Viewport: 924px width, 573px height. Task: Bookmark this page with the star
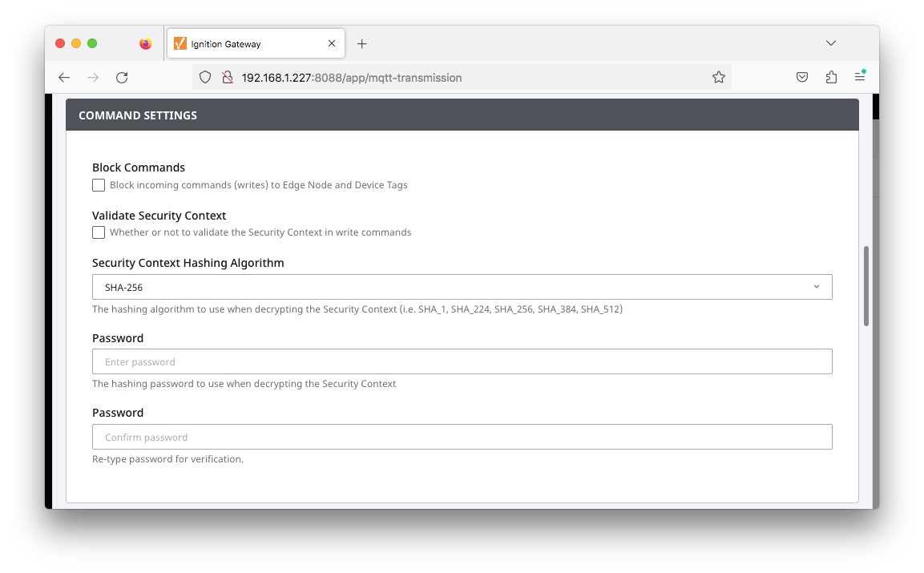coord(718,77)
